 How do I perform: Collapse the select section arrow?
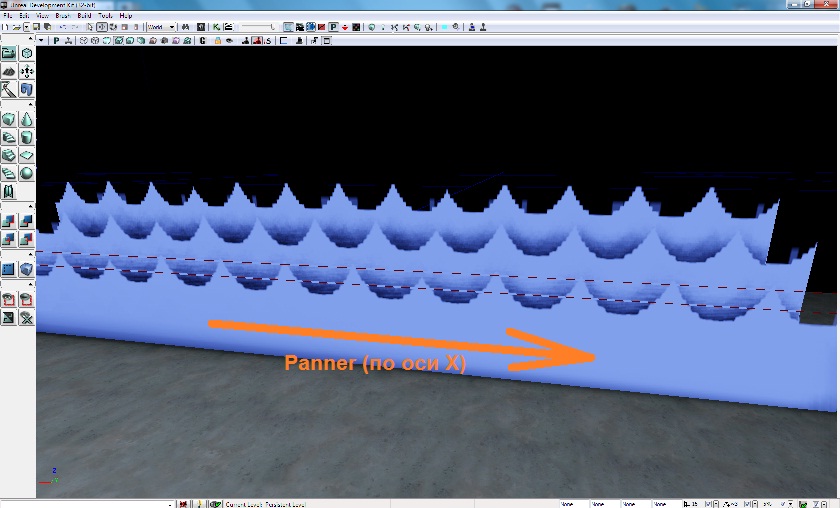click(31, 284)
